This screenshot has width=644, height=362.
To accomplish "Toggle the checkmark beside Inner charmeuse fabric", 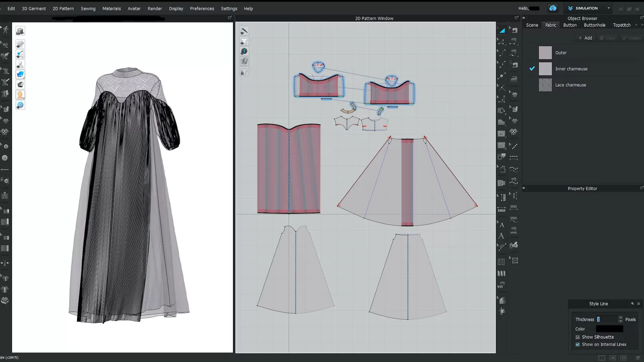I will 532,68.
